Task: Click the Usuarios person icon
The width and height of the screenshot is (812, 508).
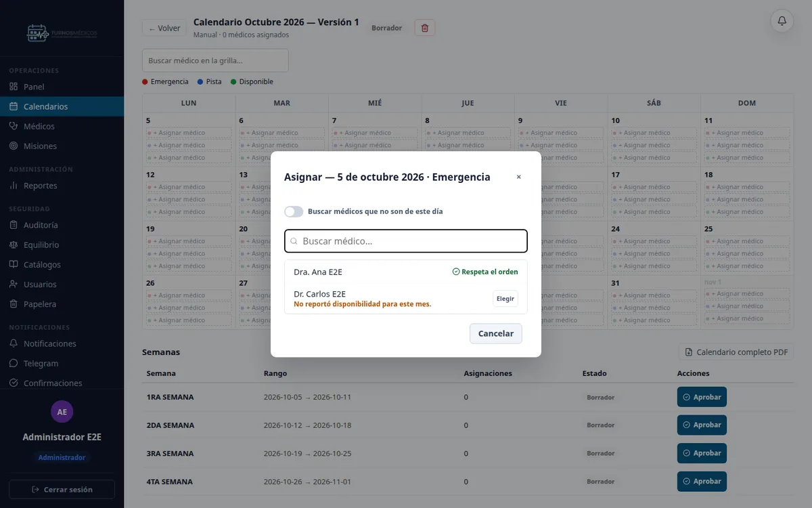Action: pos(14,284)
